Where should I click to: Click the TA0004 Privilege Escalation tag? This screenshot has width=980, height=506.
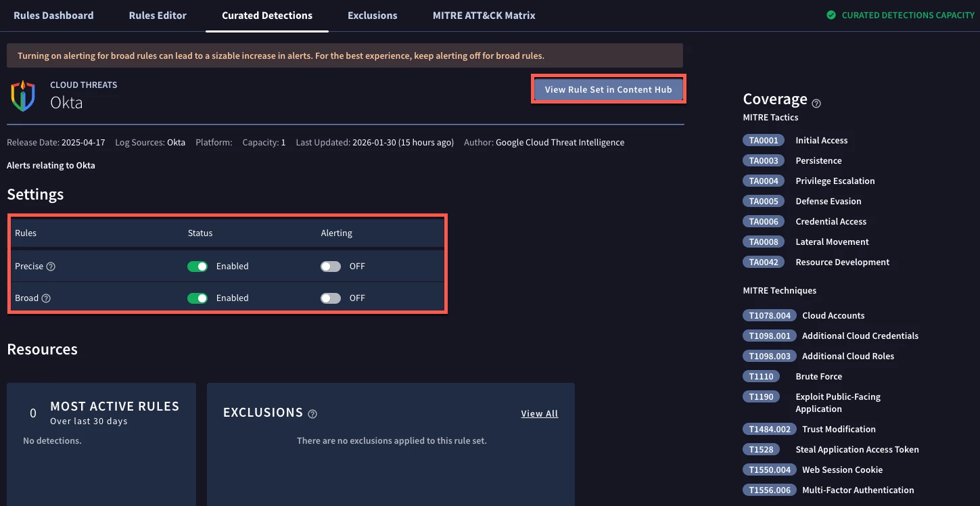click(764, 181)
